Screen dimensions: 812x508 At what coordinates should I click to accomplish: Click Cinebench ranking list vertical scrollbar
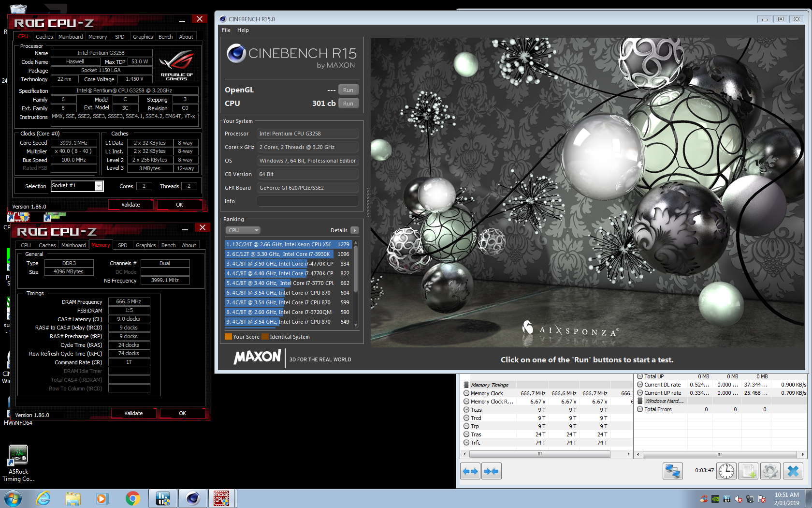[356, 269]
